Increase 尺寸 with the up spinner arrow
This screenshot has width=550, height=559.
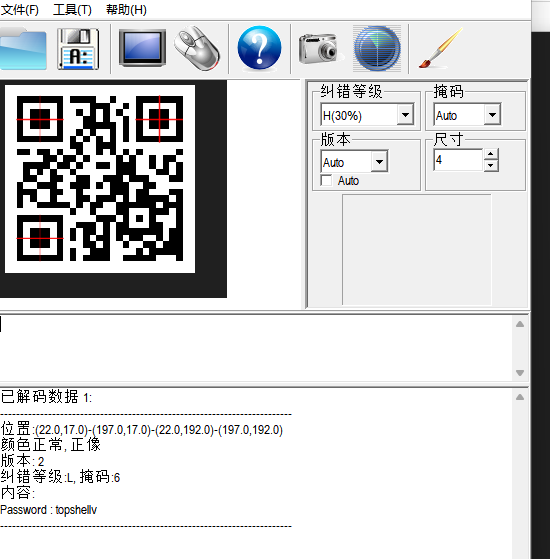(491, 154)
